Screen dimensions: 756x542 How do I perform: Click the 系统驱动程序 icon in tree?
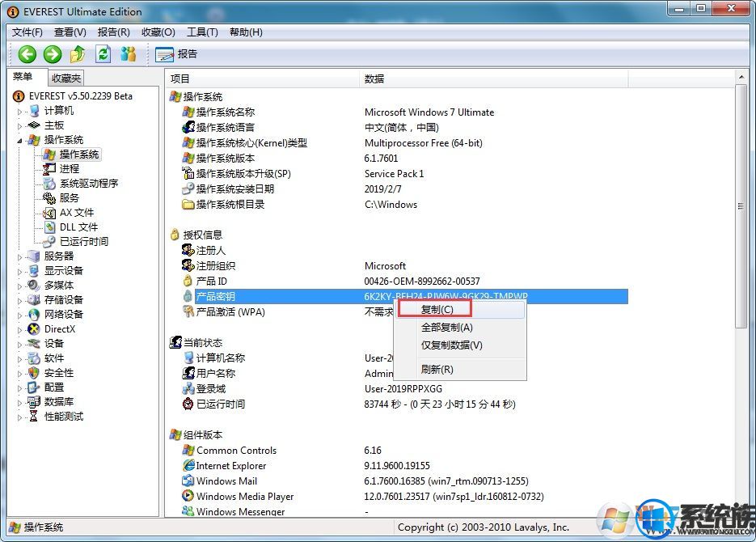pos(49,184)
